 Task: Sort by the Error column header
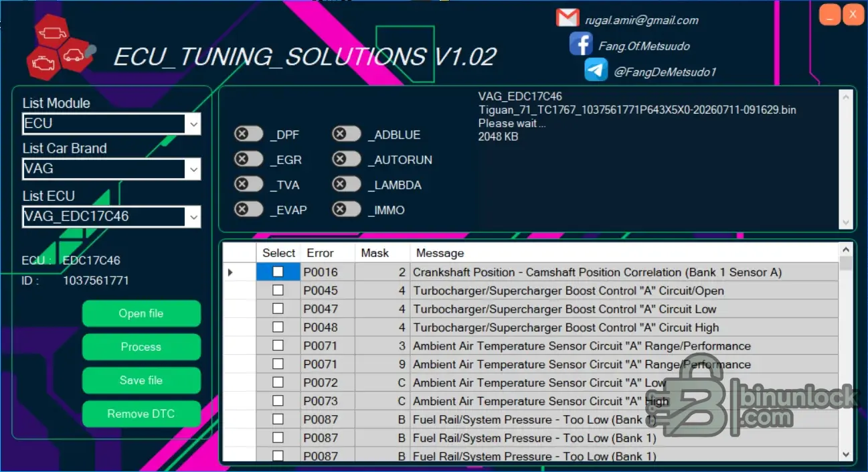point(328,252)
